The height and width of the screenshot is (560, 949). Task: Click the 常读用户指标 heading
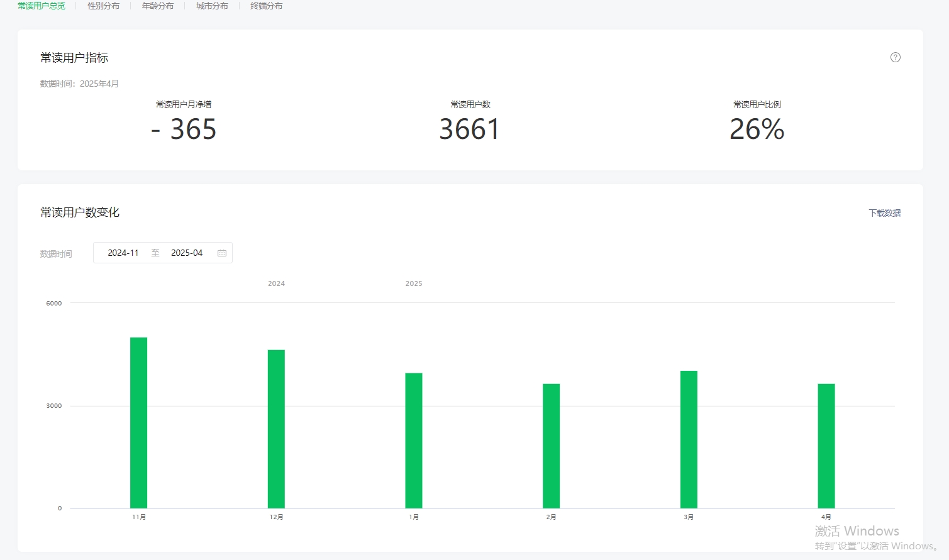pyautogui.click(x=74, y=58)
